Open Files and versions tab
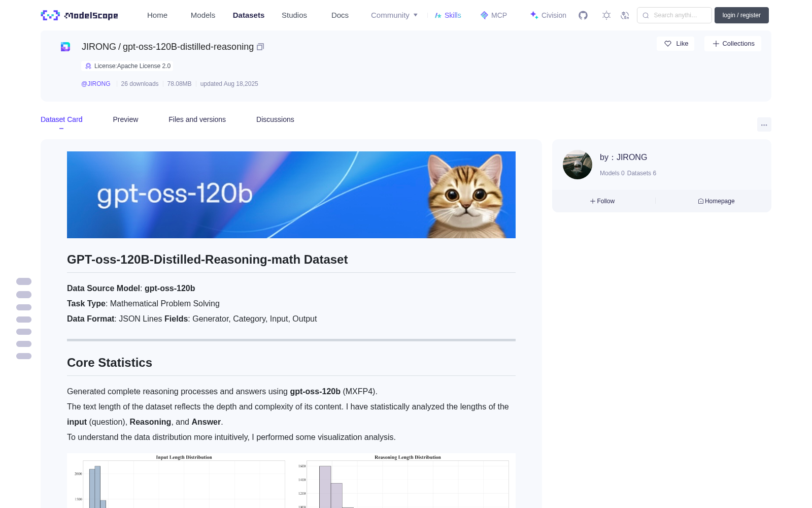Viewport: 812px width, 508px height. pyautogui.click(x=197, y=119)
